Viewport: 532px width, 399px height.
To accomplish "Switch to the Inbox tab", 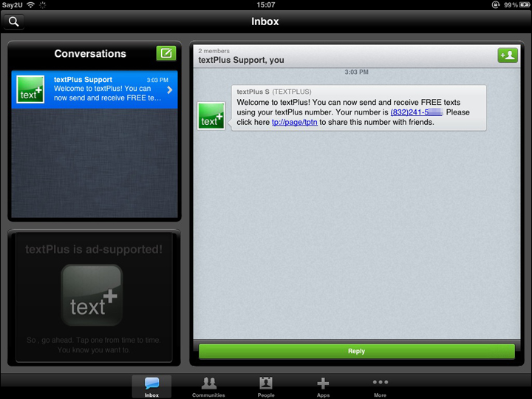I will pos(151,386).
